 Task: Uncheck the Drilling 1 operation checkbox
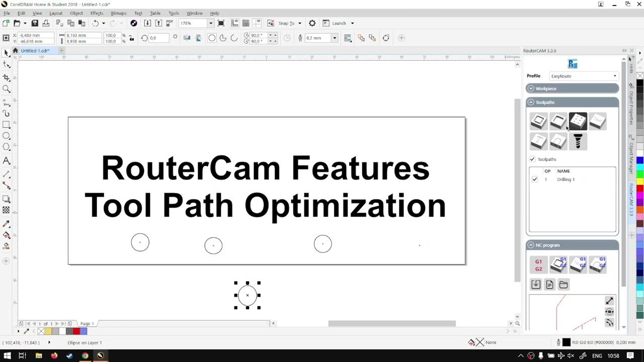pos(534,179)
